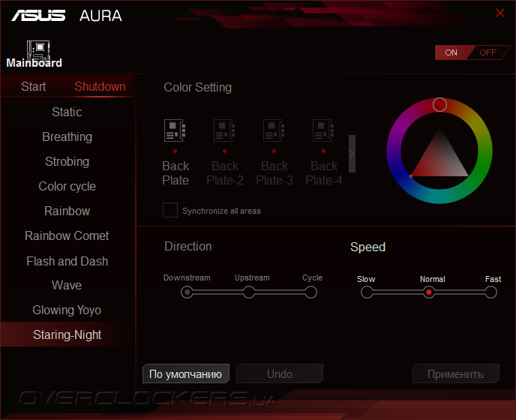Image resolution: width=516 pixels, height=420 pixels.
Task: Switch to the Start tab
Action: pyautogui.click(x=33, y=86)
